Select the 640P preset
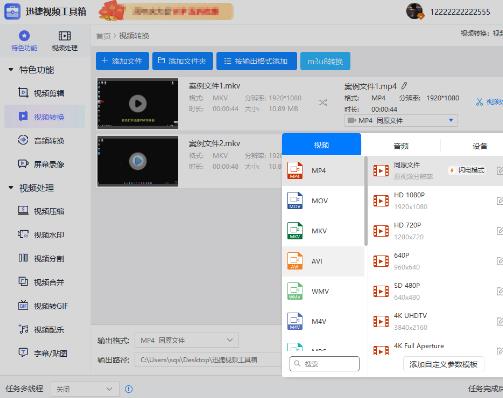This screenshot has width=503, height=398. point(435,261)
